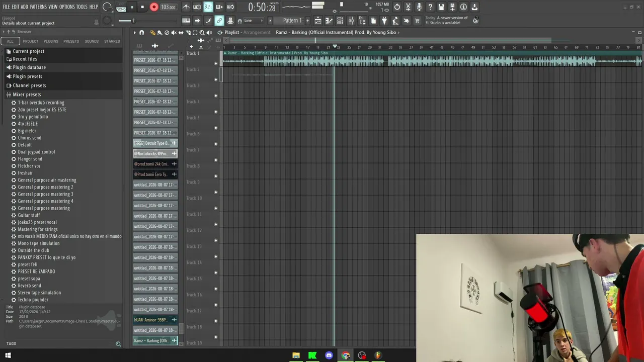Click the tempo value 103.000
The height and width of the screenshot is (362, 644).
coord(168,8)
